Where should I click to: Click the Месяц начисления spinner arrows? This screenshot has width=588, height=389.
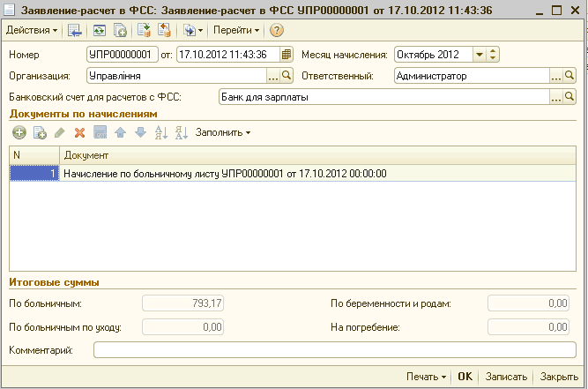[x=493, y=55]
